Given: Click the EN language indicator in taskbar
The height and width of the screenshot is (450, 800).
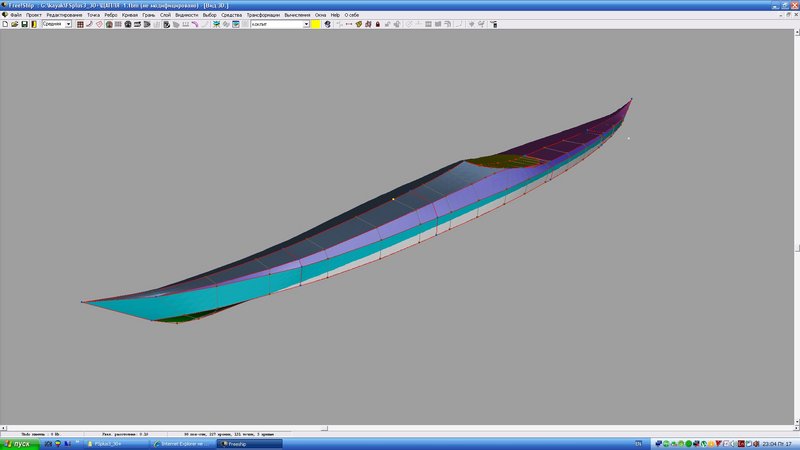Looking at the screenshot, I should click(x=638, y=444).
